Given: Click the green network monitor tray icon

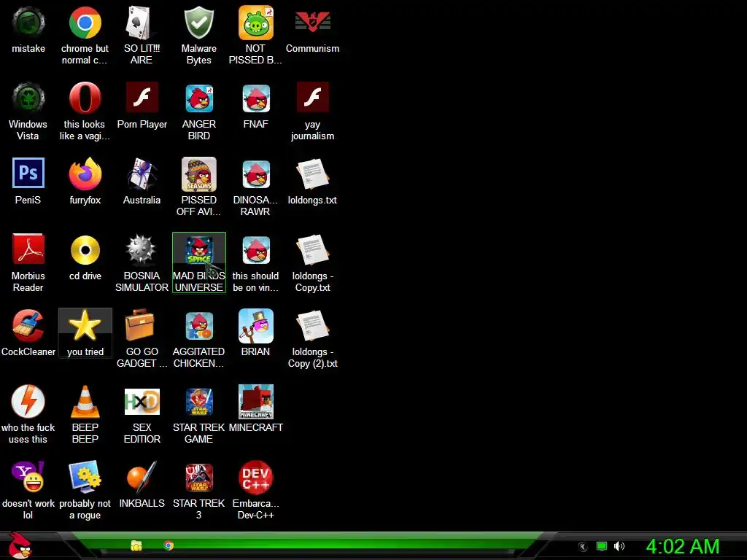Looking at the screenshot, I should click(x=602, y=546).
